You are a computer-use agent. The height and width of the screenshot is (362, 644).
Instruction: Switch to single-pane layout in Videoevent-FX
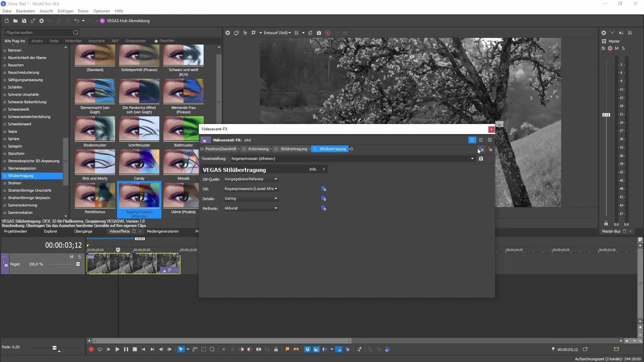pyautogui.click(x=472, y=140)
